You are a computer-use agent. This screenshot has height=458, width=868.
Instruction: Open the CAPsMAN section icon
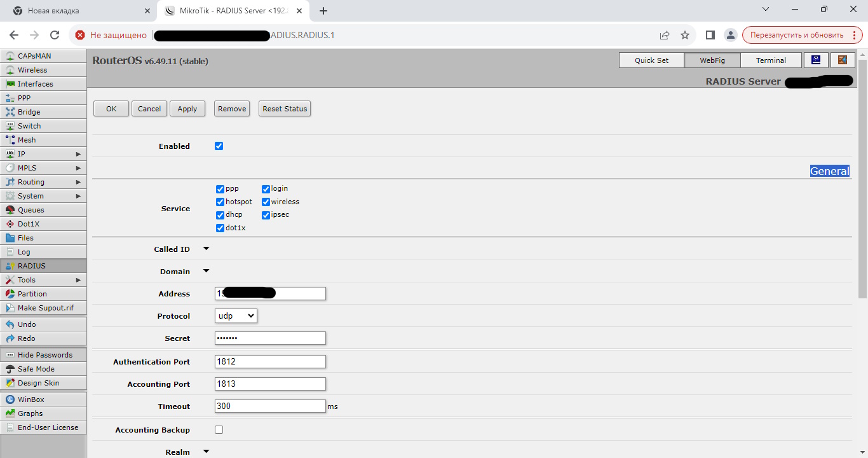(x=10, y=56)
